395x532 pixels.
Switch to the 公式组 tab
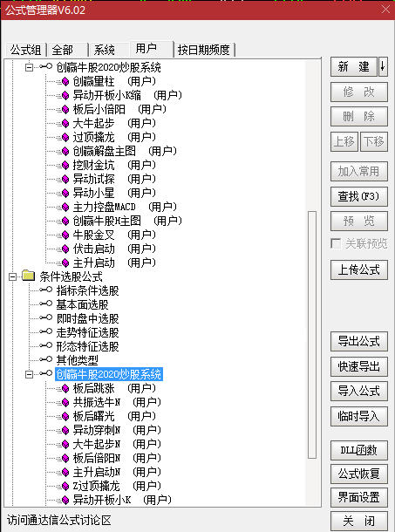[25, 51]
